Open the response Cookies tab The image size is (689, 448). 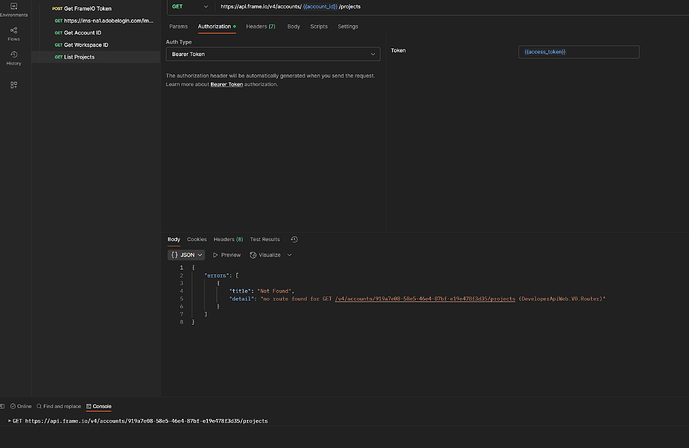197,239
